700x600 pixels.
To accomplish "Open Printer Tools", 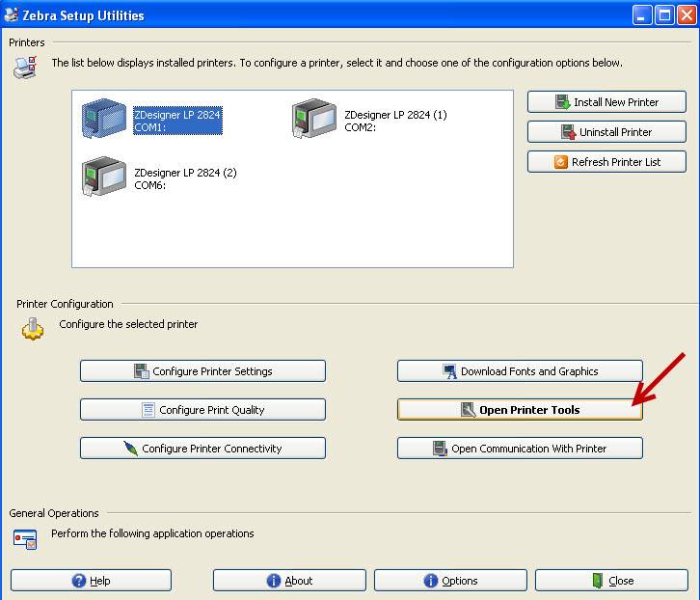I will click(x=520, y=410).
